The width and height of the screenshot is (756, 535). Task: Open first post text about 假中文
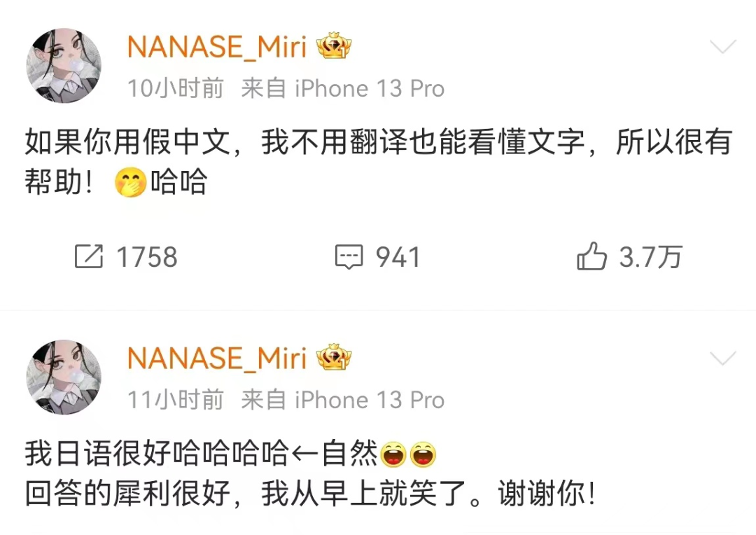[379, 162]
